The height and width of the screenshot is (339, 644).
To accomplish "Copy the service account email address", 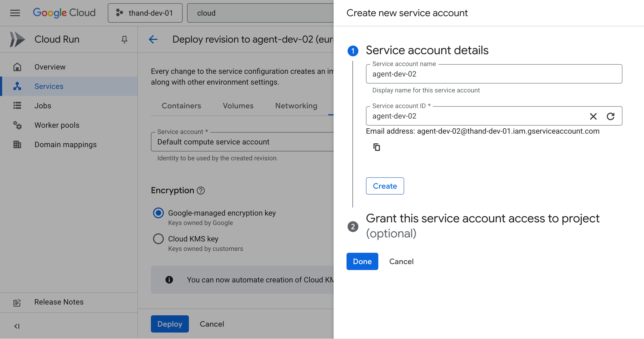I will pyautogui.click(x=376, y=147).
